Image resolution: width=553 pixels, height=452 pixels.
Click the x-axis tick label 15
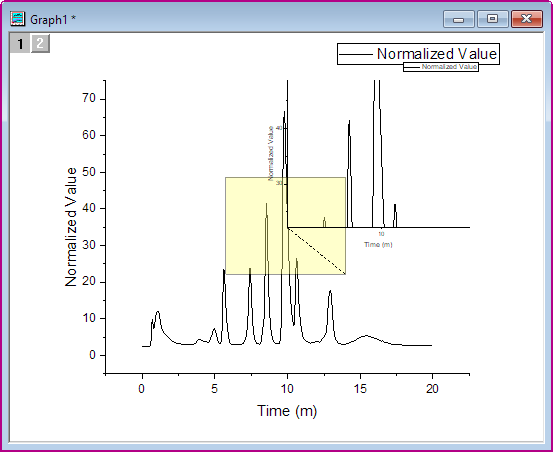coord(360,389)
